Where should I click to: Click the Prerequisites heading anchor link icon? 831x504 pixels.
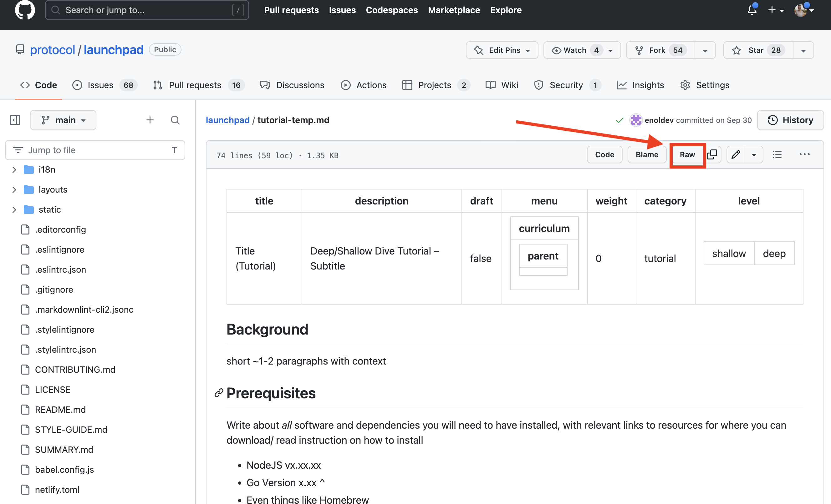coord(219,393)
